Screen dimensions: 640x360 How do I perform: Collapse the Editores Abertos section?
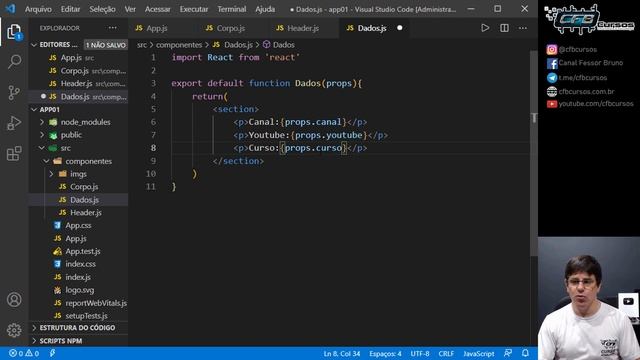[34, 44]
